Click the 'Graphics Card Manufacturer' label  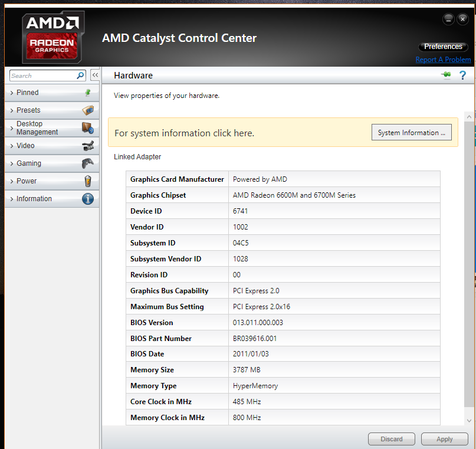coord(177,179)
